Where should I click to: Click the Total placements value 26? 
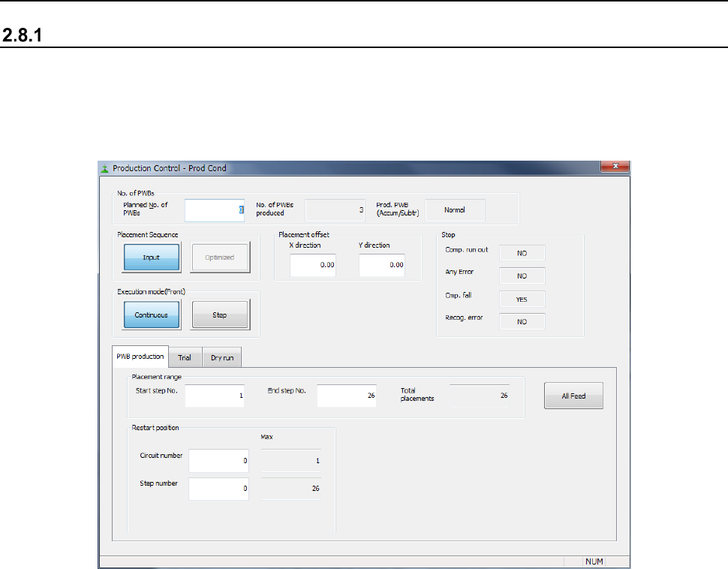(479, 396)
